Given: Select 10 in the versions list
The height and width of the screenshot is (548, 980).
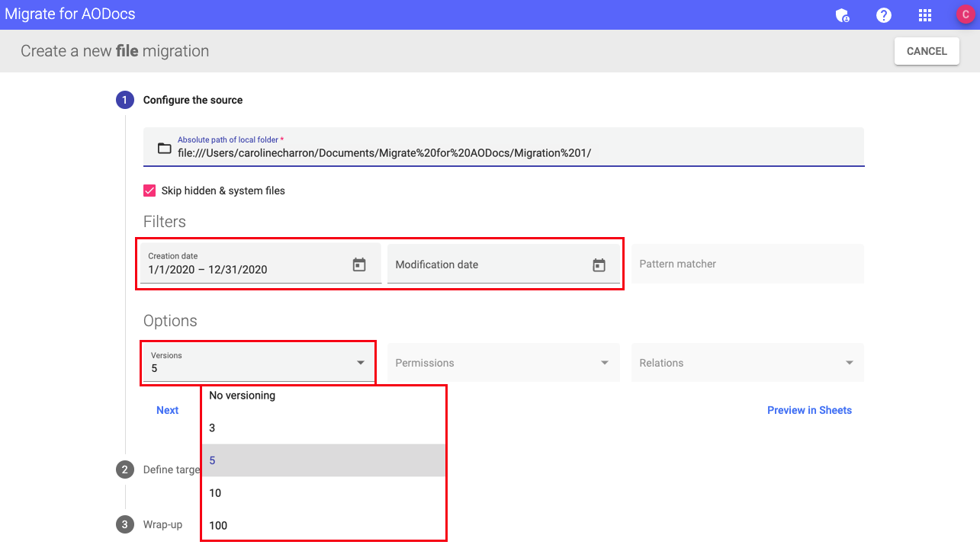Looking at the screenshot, I should point(214,492).
